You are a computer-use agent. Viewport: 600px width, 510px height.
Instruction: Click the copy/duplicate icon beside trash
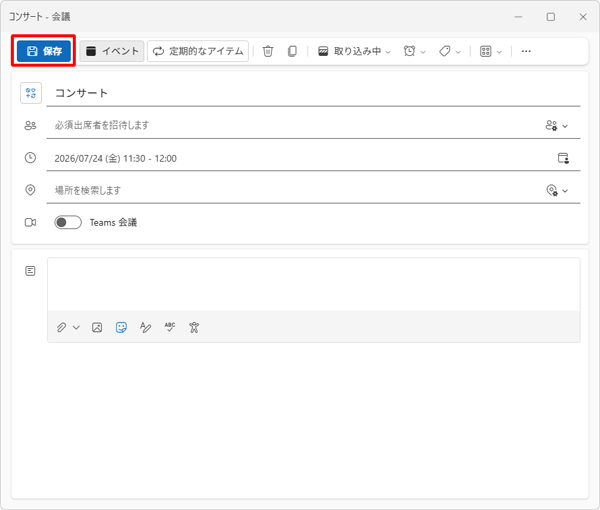(292, 51)
